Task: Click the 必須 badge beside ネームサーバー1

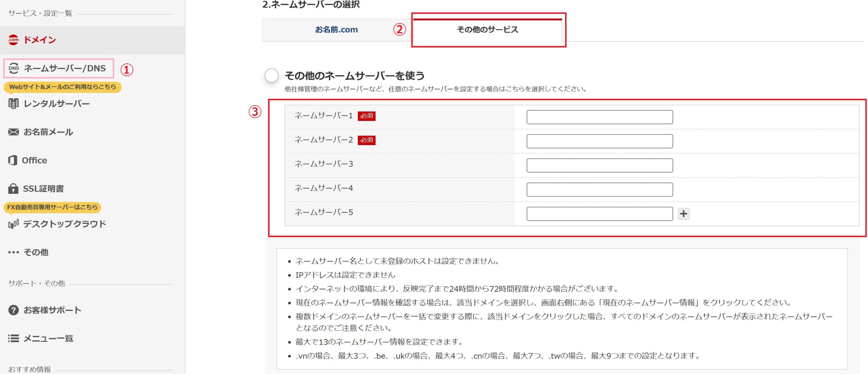Action: point(367,116)
